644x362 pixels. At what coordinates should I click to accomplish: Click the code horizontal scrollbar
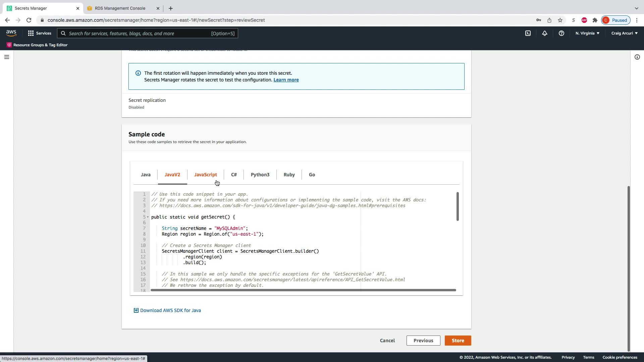303,290
